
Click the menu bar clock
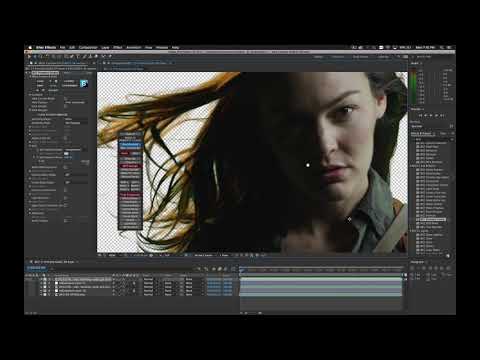tap(425, 47)
